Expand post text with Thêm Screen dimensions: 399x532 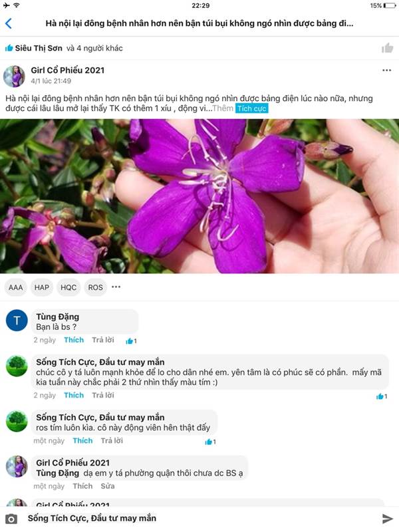coord(223,108)
